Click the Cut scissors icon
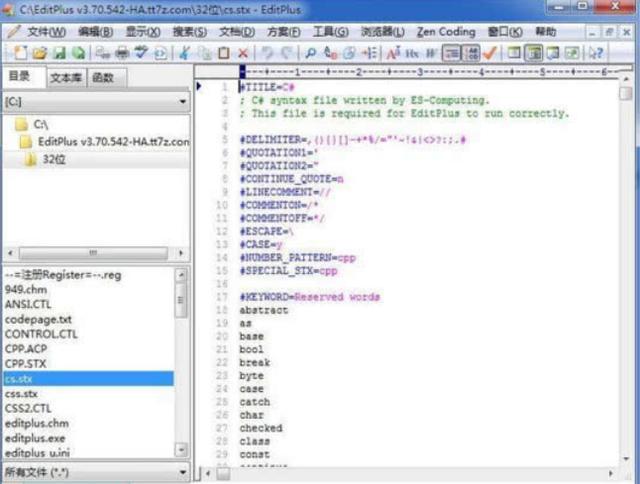 click(186, 53)
